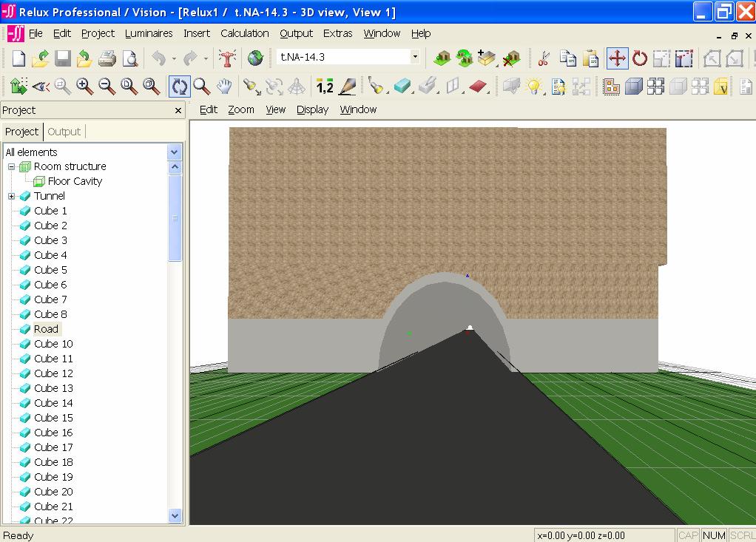Viewport: 756px width, 542px height.
Task: Click the flashlight luminaire aim icon
Action: point(252,87)
